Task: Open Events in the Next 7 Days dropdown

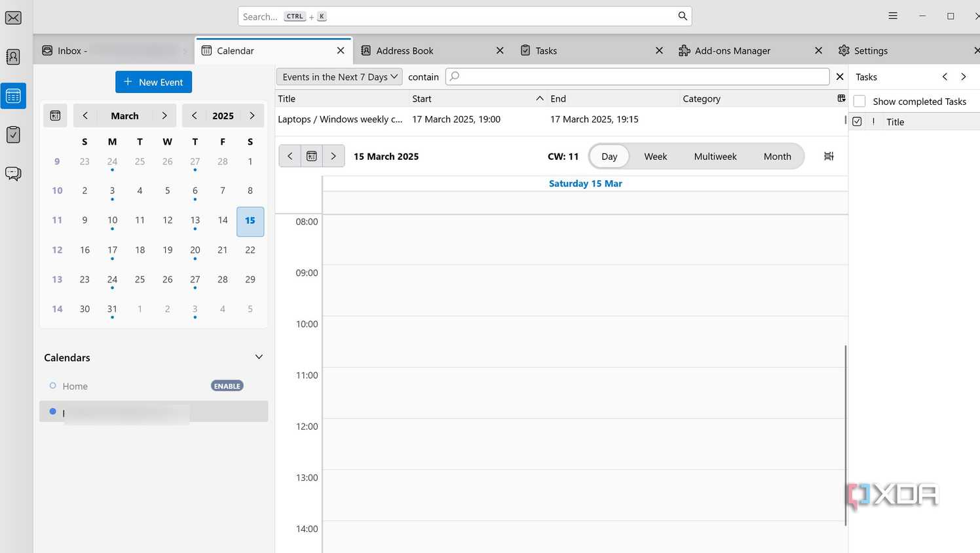Action: point(339,77)
